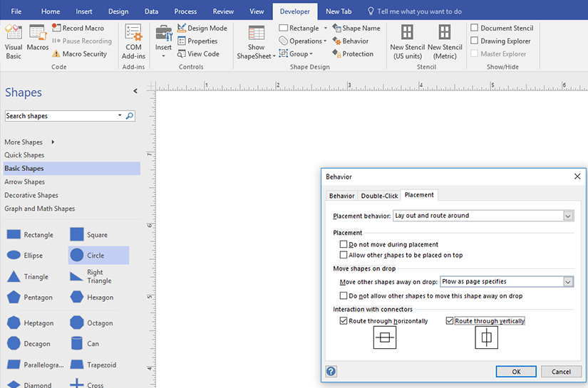Open the Visual Basic editor icon

tap(14, 41)
